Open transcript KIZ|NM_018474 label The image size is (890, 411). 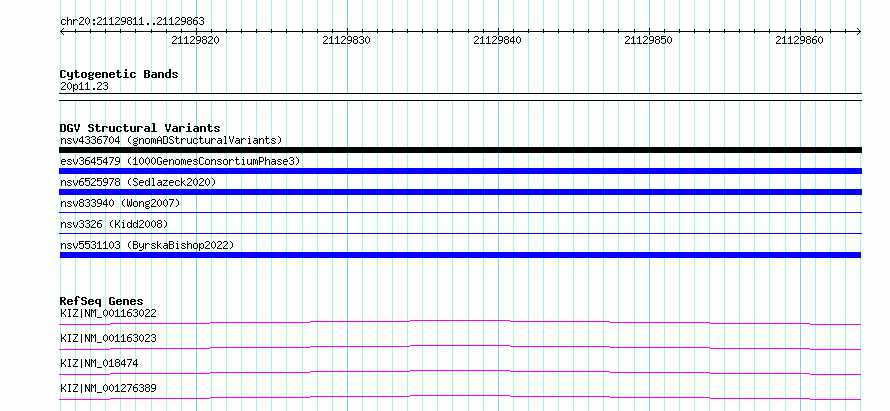pyautogui.click(x=99, y=363)
